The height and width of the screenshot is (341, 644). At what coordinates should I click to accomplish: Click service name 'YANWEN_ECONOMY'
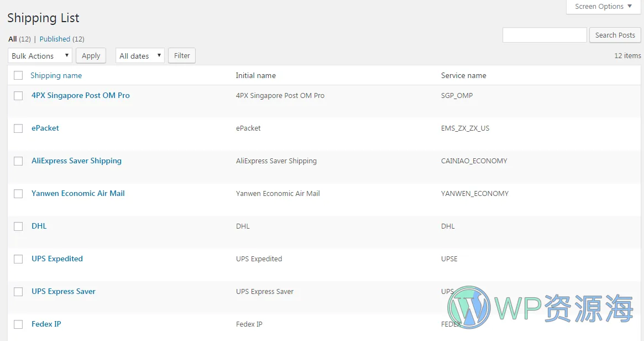tap(475, 193)
